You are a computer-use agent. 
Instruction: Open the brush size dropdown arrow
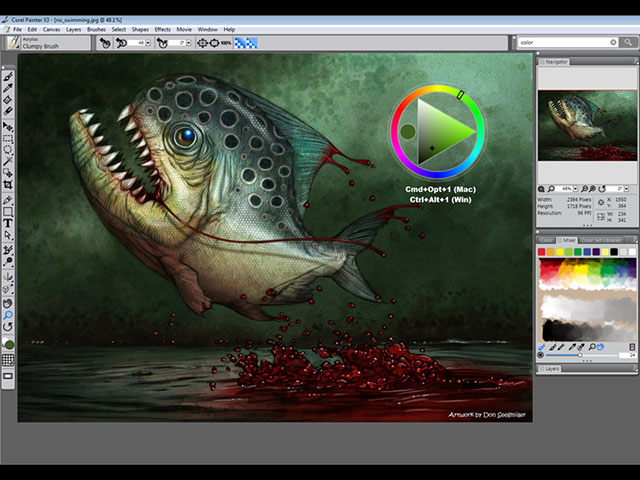point(148,43)
